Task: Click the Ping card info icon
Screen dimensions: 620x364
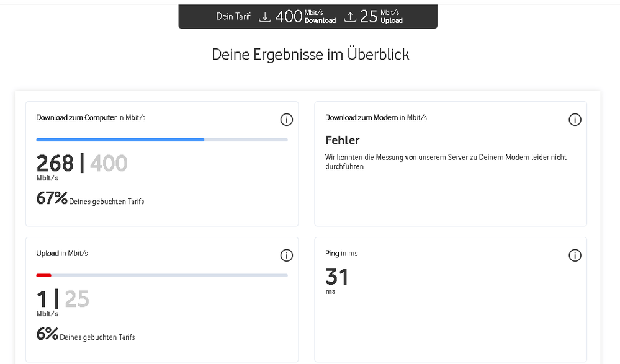Action: [575, 255]
